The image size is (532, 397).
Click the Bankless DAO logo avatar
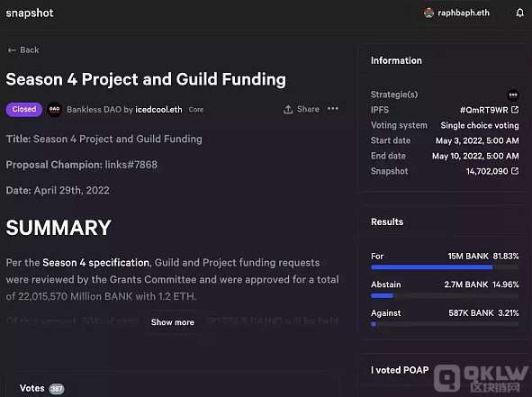pos(54,109)
